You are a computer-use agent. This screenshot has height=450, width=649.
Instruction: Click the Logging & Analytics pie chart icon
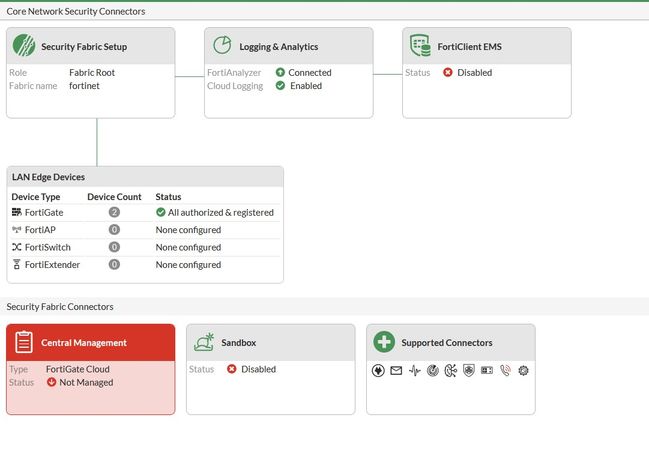(x=222, y=46)
